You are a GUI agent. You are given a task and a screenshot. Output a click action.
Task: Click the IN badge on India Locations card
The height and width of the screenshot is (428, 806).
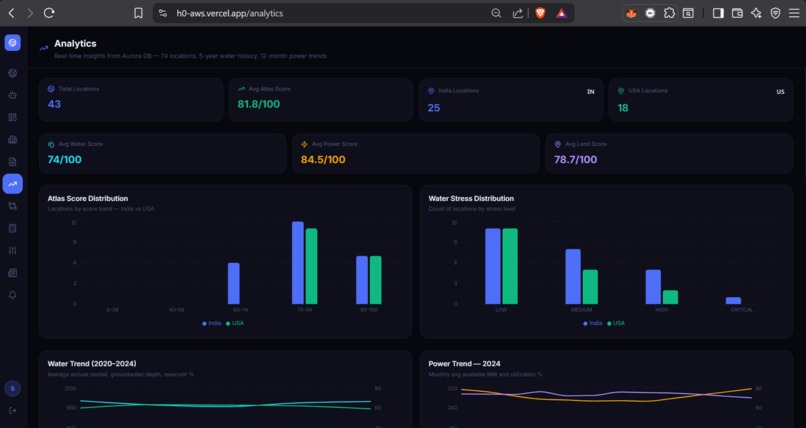[x=591, y=92]
